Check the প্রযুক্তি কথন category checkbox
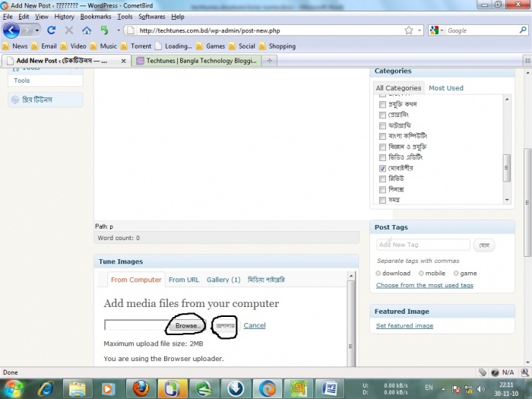The height and width of the screenshot is (399, 532). 382,104
